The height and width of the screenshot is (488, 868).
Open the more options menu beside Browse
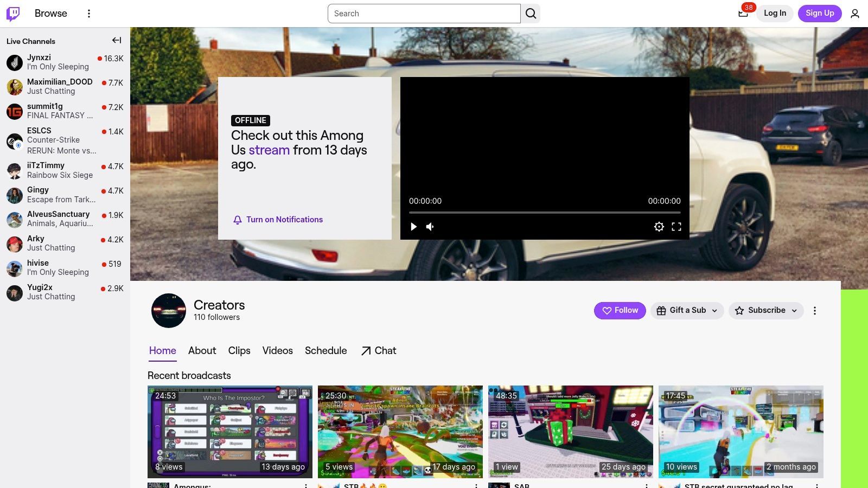(89, 14)
